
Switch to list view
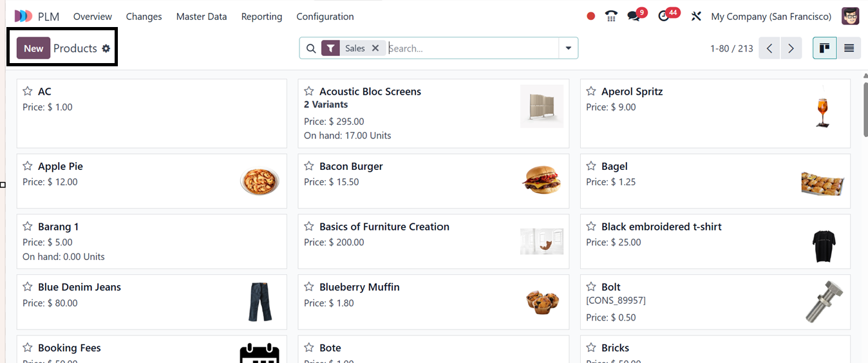[x=849, y=48]
